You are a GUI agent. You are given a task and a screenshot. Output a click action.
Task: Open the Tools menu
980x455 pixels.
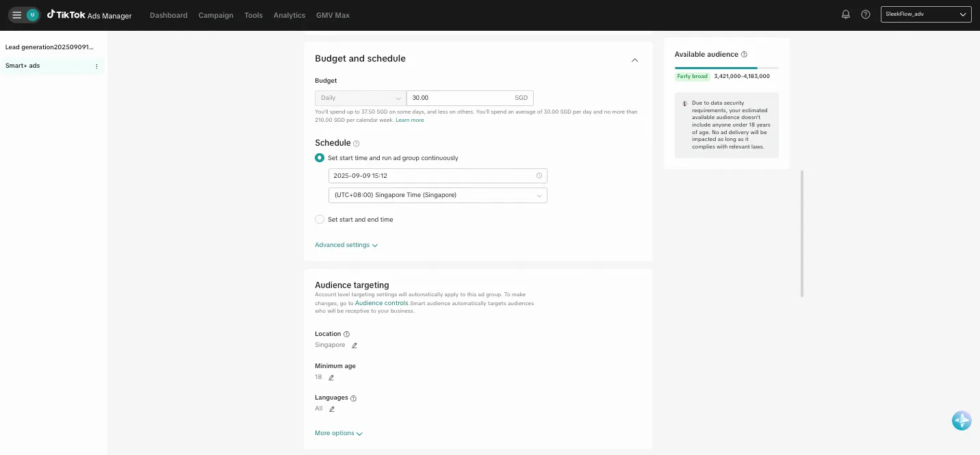pyautogui.click(x=253, y=15)
